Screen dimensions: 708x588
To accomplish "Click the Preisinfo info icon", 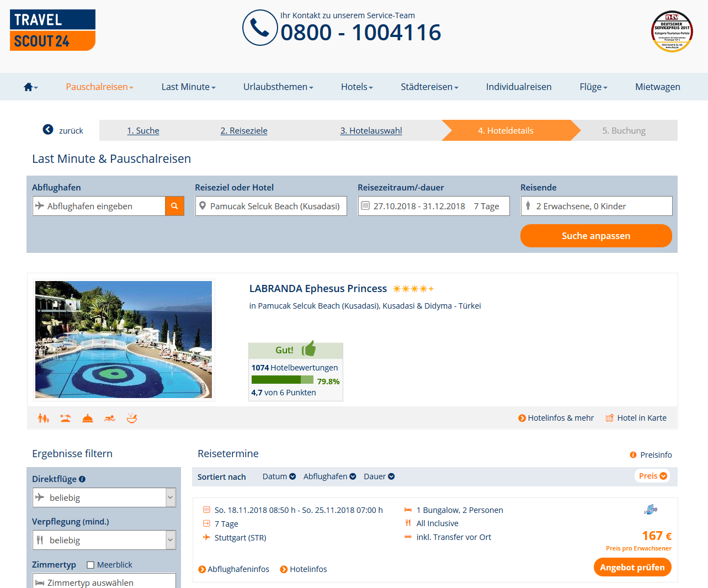I will pos(633,455).
